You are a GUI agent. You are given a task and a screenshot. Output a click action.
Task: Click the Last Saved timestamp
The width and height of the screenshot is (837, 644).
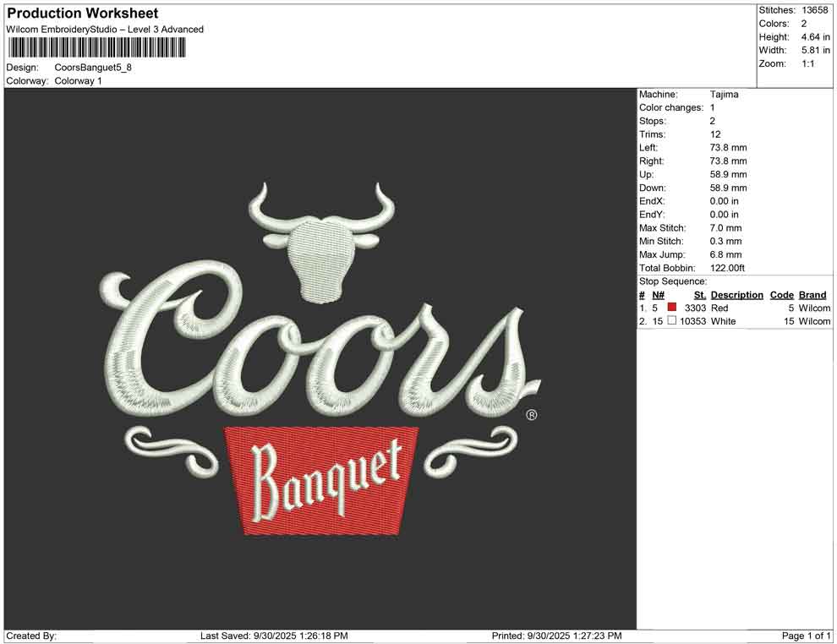(275, 636)
